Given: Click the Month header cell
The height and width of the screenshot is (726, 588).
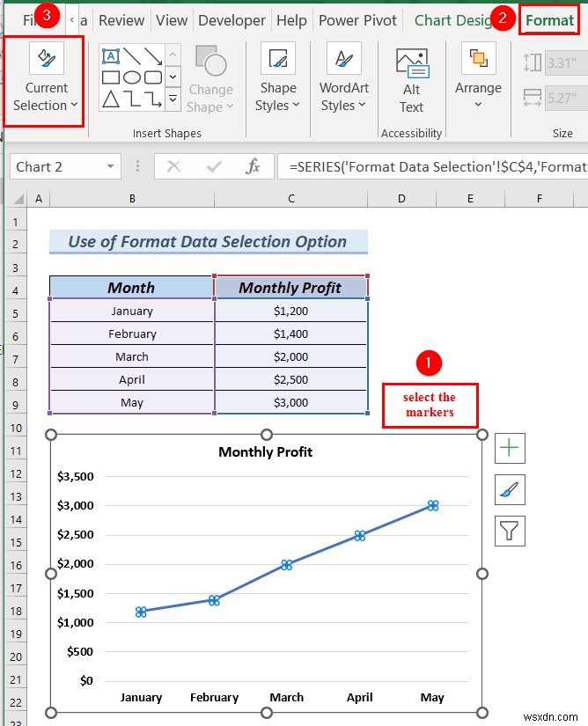Looking at the screenshot, I should 131,288.
